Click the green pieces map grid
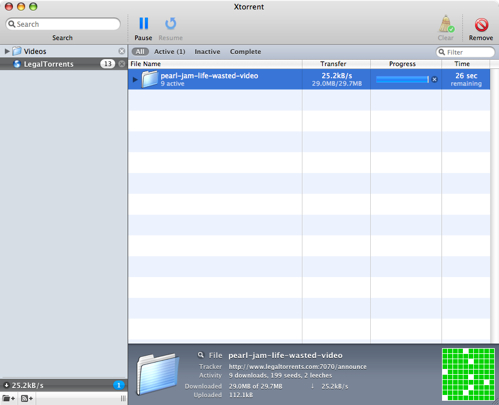This screenshot has width=499, height=405. click(468, 374)
